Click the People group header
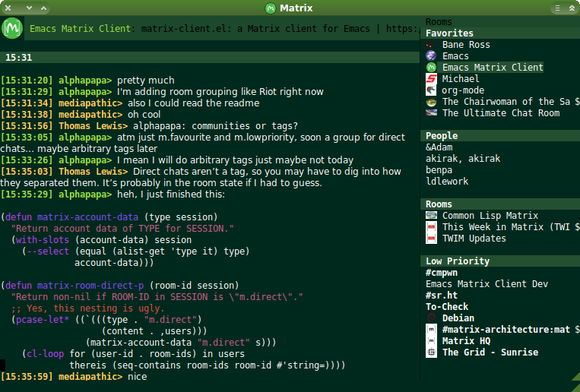580x392 pixels. click(442, 136)
